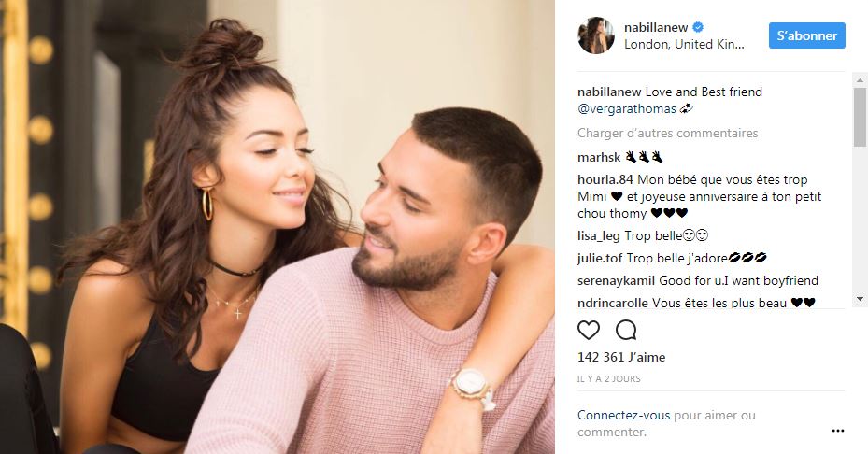View the 142 361 J'aime likes list
This screenshot has width=868, height=454.
(x=621, y=357)
